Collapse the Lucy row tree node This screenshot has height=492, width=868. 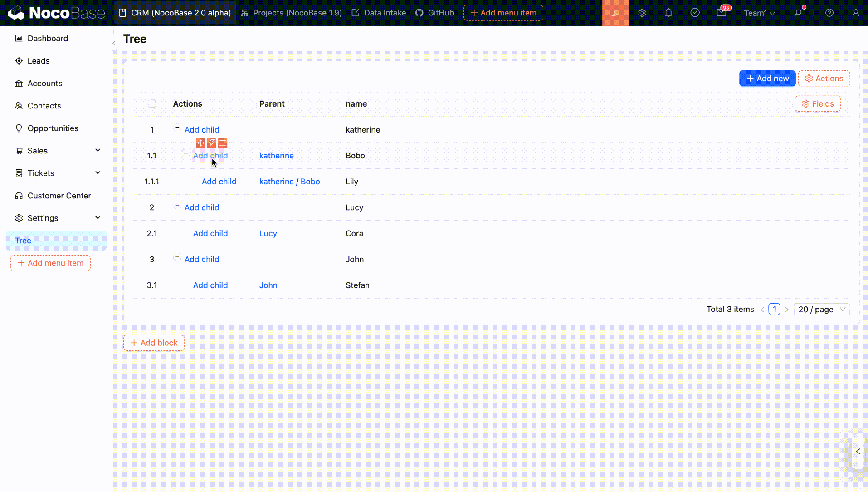point(177,205)
